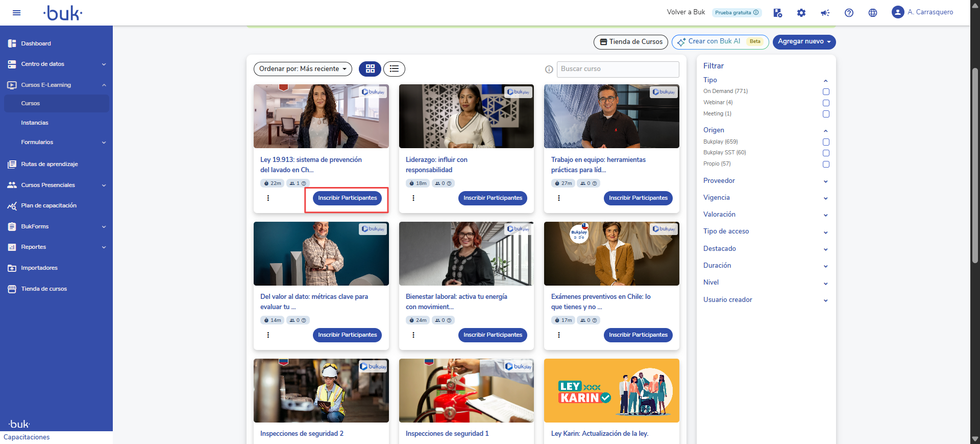Check the On Demand (771) filter
Image resolution: width=980 pixels, height=444 pixels.
click(826, 92)
